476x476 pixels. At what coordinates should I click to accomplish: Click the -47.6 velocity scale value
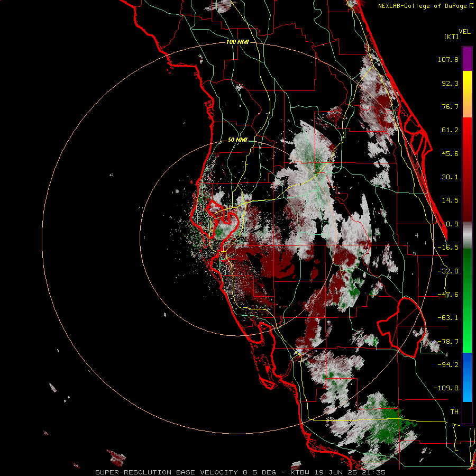pos(448,295)
